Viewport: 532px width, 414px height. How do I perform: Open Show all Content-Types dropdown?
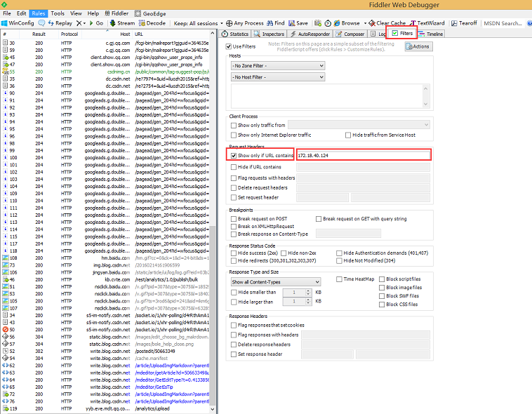(x=276, y=281)
